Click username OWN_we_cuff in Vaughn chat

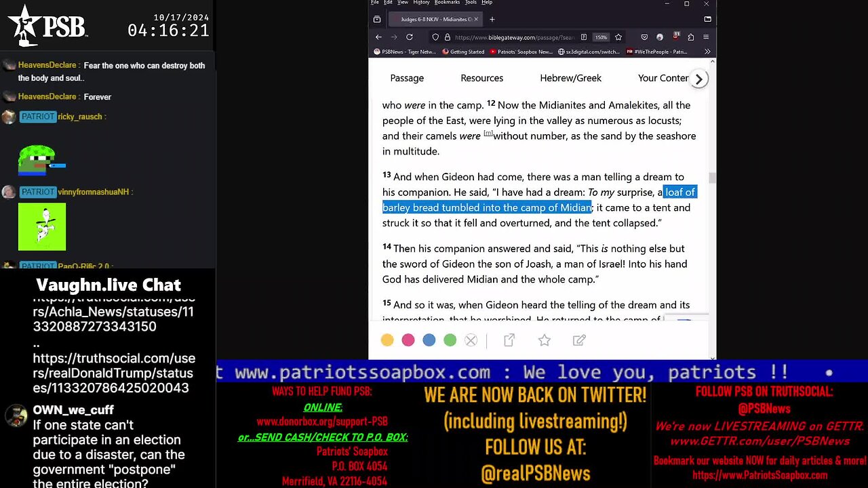[x=73, y=410]
